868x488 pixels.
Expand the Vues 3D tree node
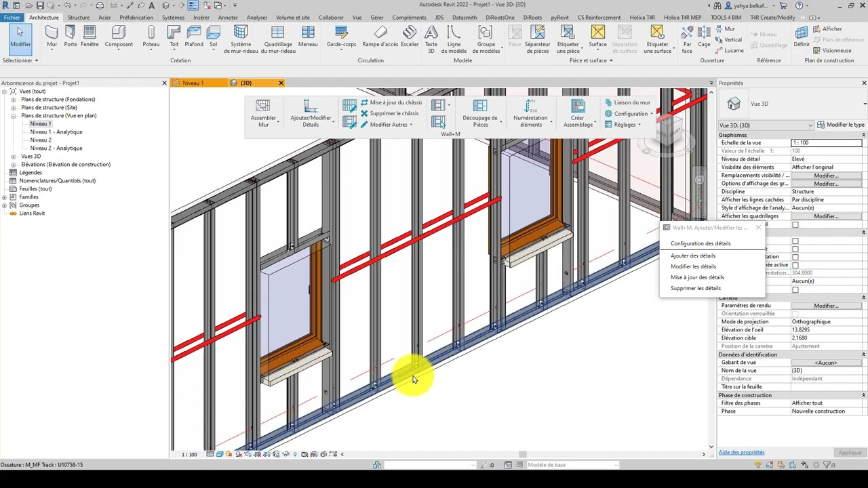click(x=13, y=157)
